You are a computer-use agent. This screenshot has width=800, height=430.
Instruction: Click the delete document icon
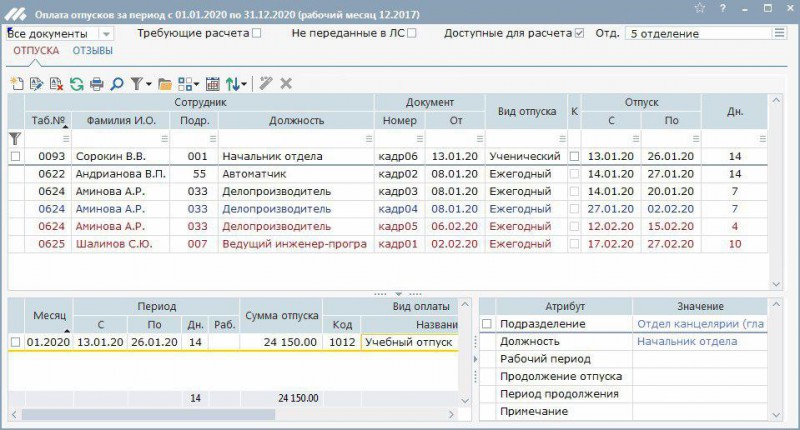(x=56, y=84)
